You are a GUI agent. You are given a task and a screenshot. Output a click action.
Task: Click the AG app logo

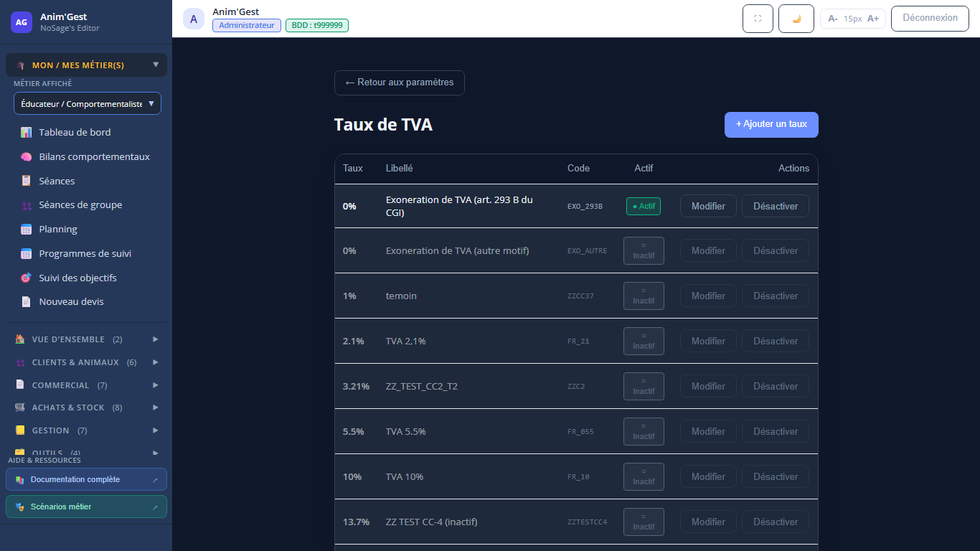coord(22,22)
